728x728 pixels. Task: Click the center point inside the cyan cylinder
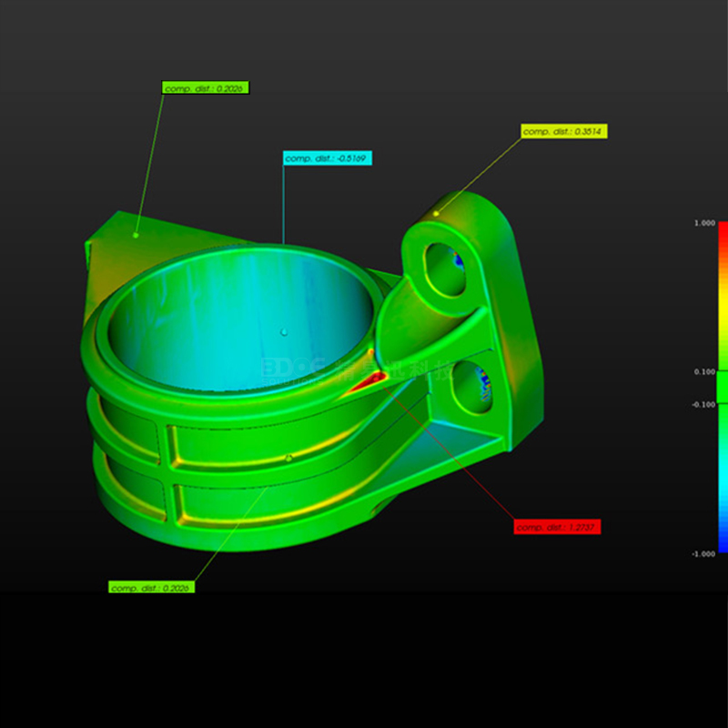pos(284,332)
